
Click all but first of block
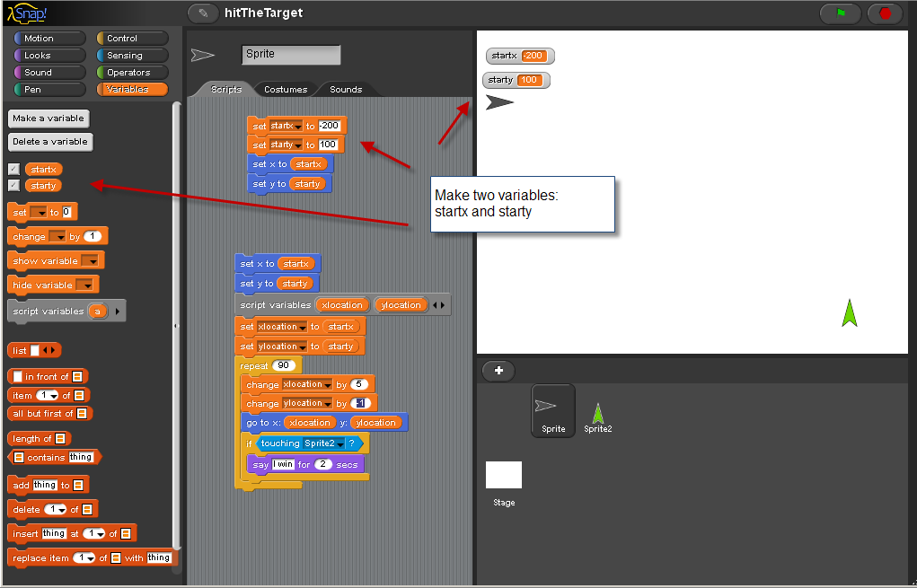[50, 414]
